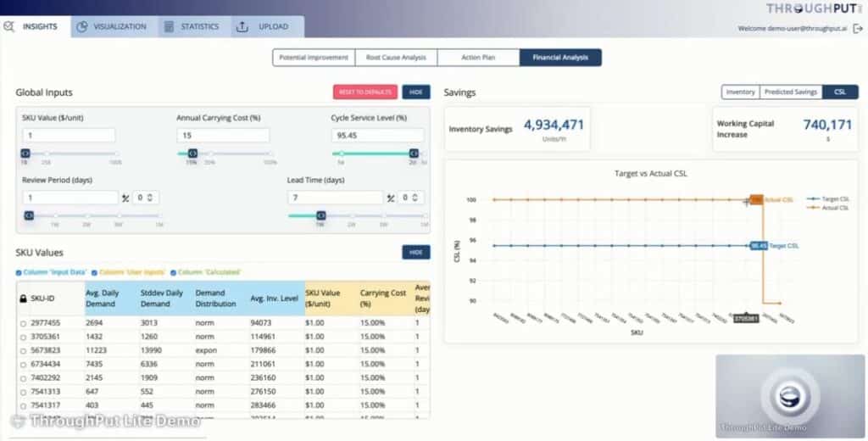Image resolution: width=868 pixels, height=441 pixels.
Task: Click the ThroughPut Lite Demo video thumbnail
Action: [790, 396]
